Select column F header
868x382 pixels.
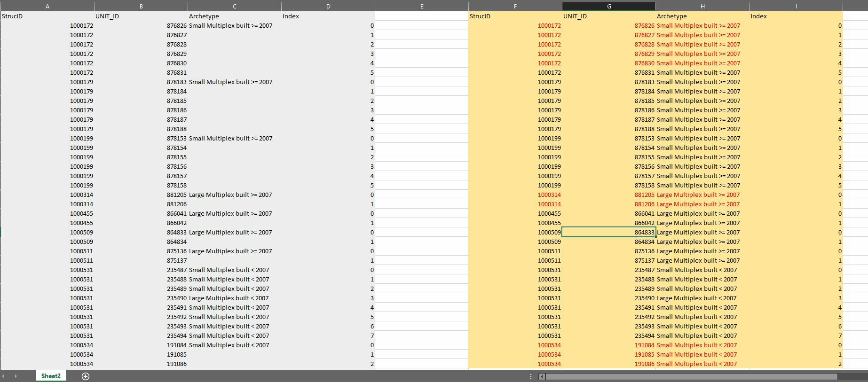pos(515,6)
